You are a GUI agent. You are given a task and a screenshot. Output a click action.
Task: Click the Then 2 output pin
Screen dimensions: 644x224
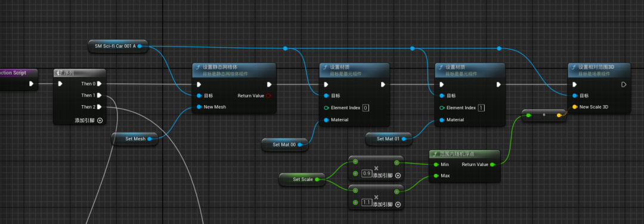[x=100, y=107]
